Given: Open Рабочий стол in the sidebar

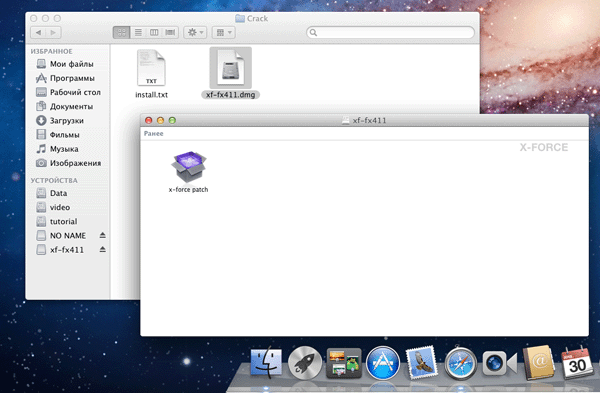Looking at the screenshot, I should coord(68,92).
